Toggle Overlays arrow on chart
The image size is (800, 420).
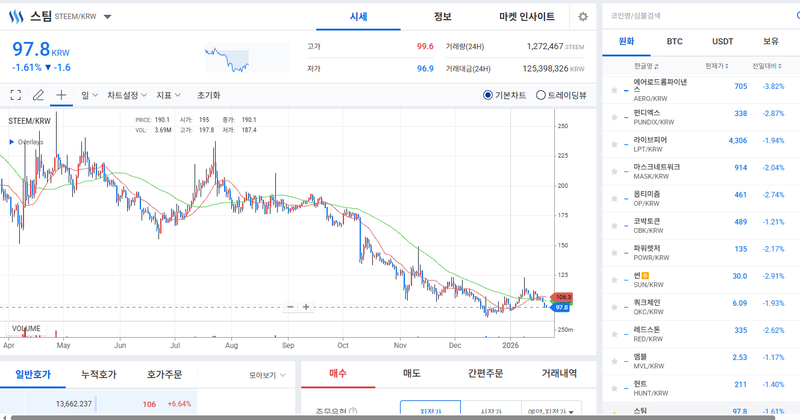tap(11, 142)
